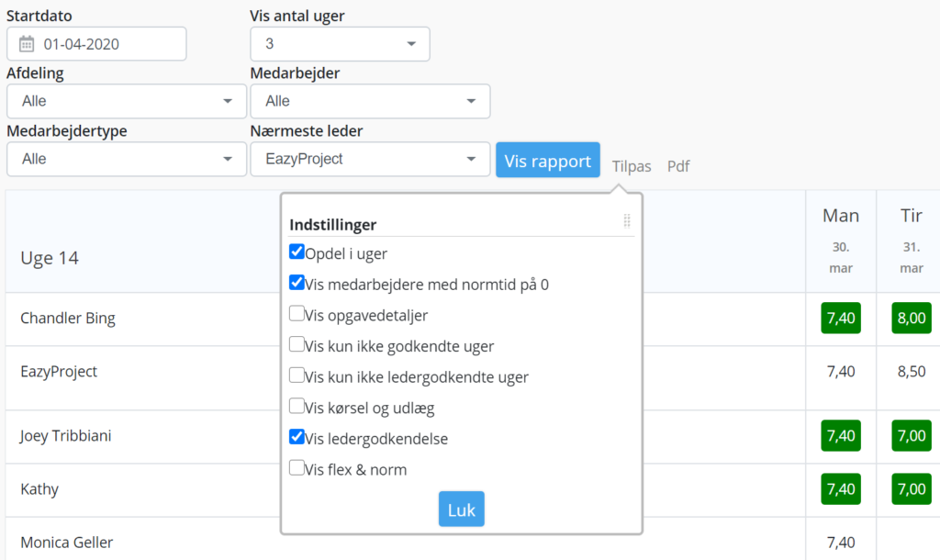Open the Medarbejder dropdown list
The height and width of the screenshot is (560, 940).
click(x=370, y=101)
